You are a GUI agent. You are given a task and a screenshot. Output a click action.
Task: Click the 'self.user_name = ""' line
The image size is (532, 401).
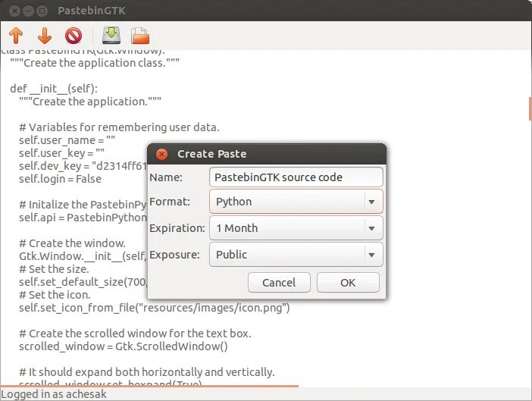point(67,140)
